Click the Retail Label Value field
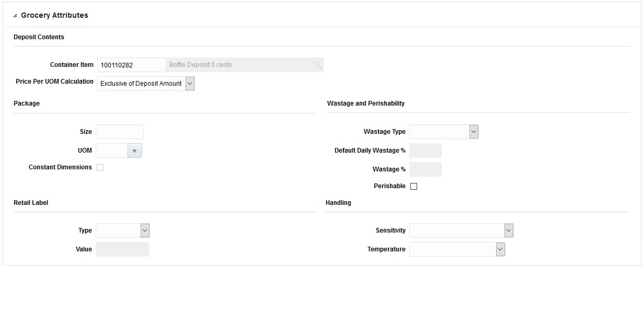Screen dimensions: 644x323 (122, 249)
